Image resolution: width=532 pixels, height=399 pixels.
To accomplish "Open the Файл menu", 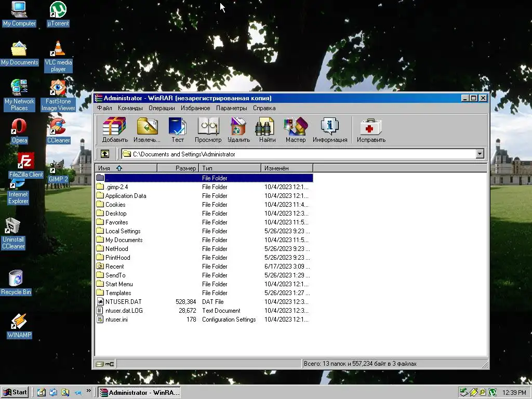I will 104,108.
